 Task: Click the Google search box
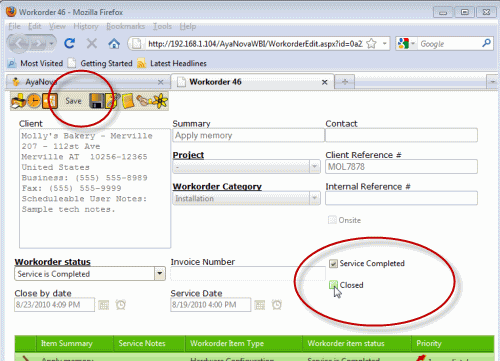pyautogui.click(x=448, y=44)
